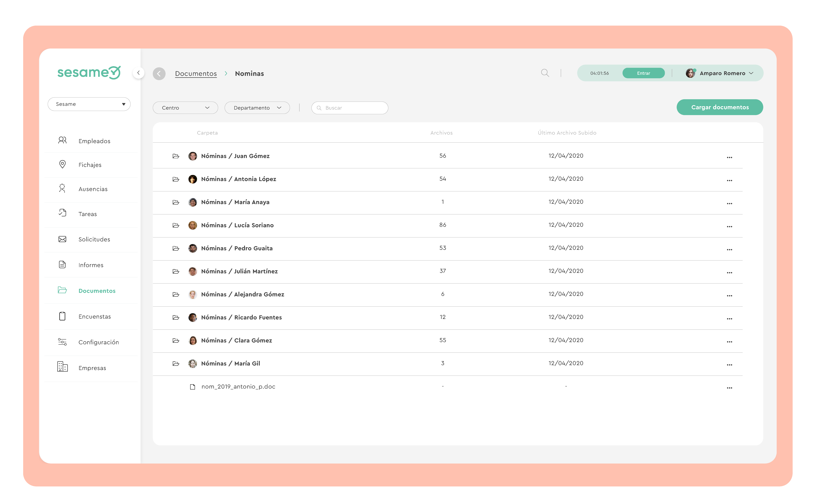Open Fichajes in the sidebar menu

[x=90, y=165]
